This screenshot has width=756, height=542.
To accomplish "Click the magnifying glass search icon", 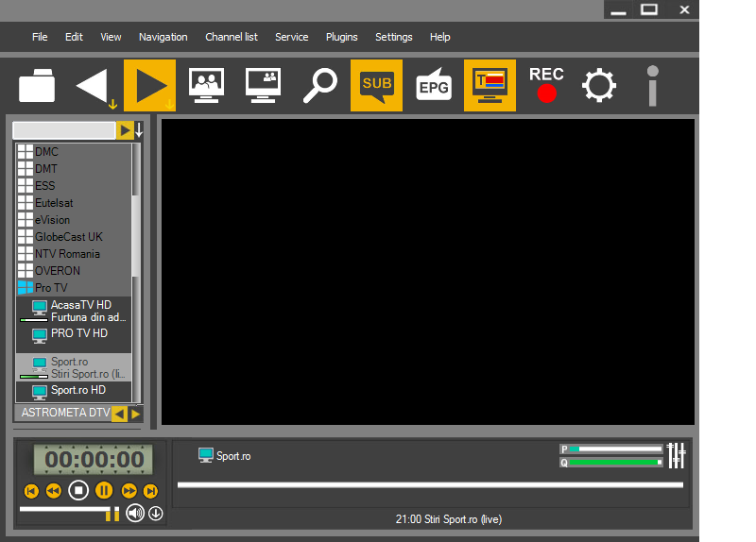I will pos(319,86).
